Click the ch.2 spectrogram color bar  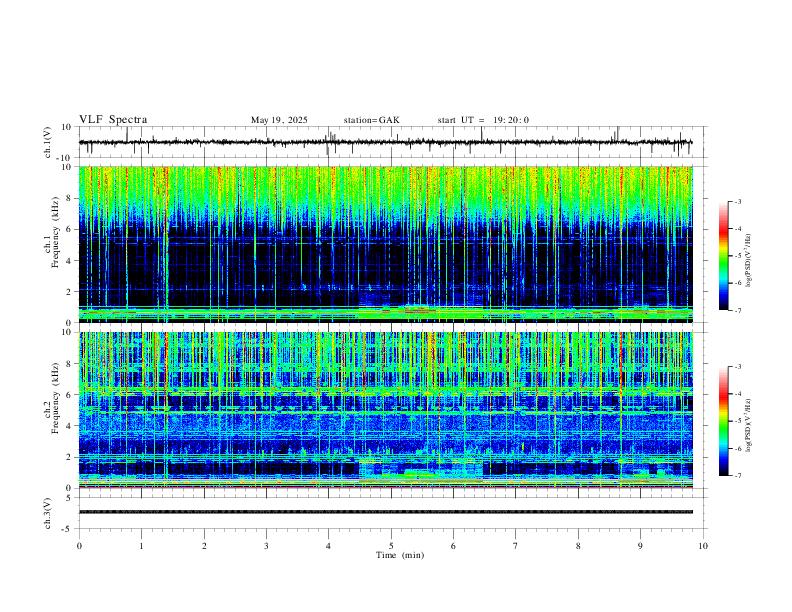723,421
